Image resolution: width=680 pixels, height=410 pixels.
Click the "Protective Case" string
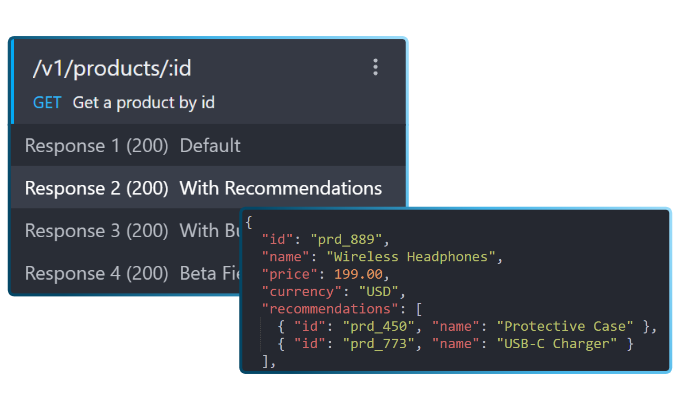tap(567, 326)
